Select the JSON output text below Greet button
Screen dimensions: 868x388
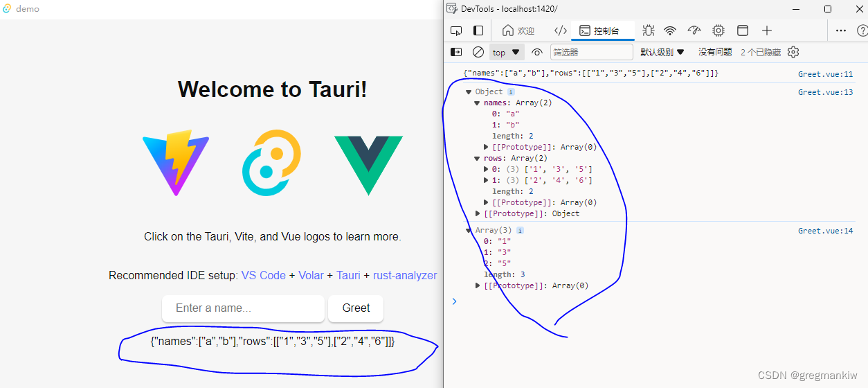pos(273,341)
